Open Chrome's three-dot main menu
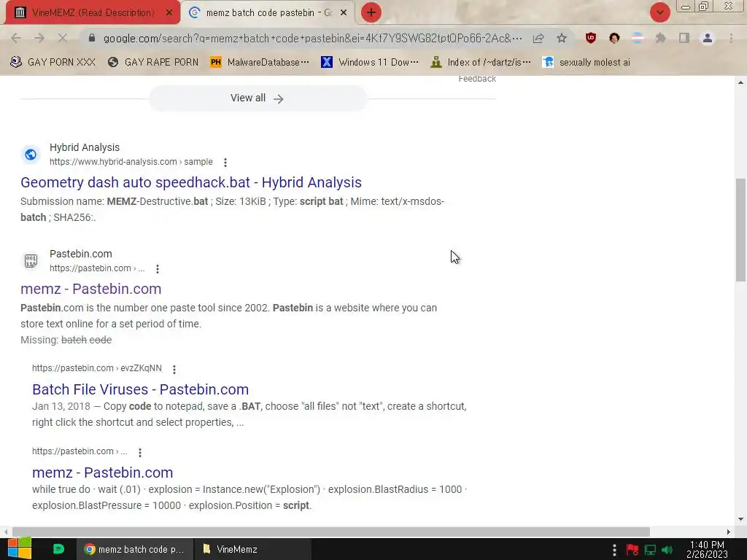This screenshot has width=747, height=560. coord(731,38)
